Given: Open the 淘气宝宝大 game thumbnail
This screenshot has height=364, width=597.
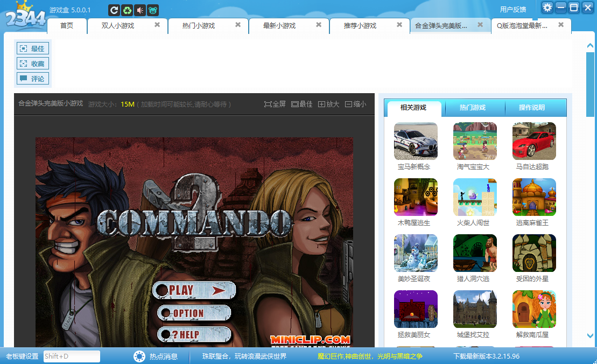Looking at the screenshot, I should [475, 141].
